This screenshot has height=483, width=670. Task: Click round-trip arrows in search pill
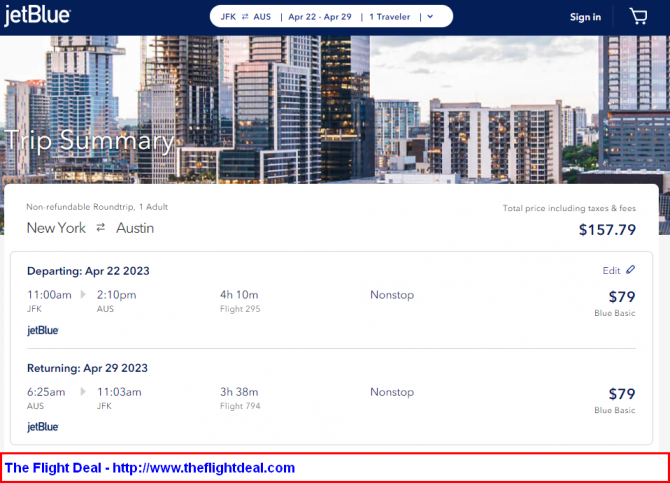point(245,17)
